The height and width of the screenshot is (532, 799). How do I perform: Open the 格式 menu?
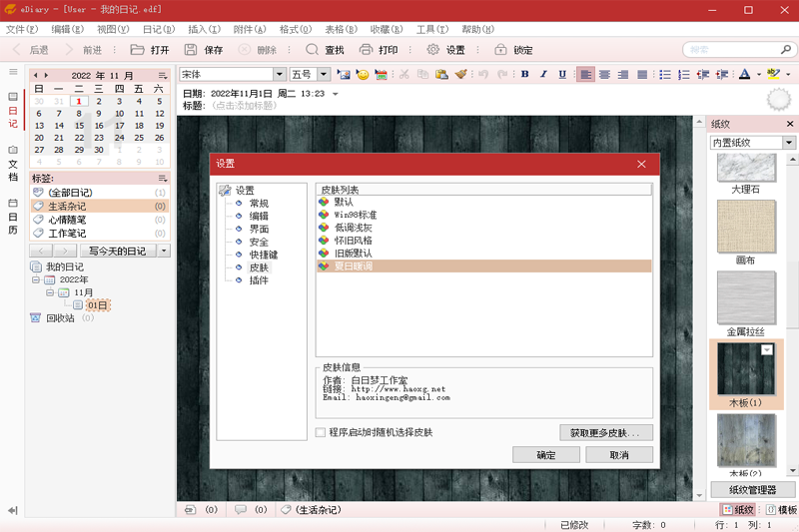(x=296, y=30)
